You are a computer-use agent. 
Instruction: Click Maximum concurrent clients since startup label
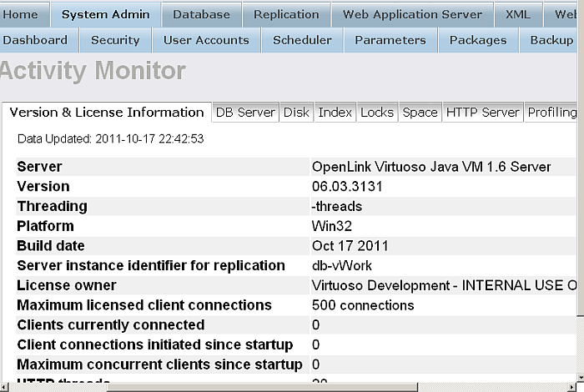pos(159,364)
